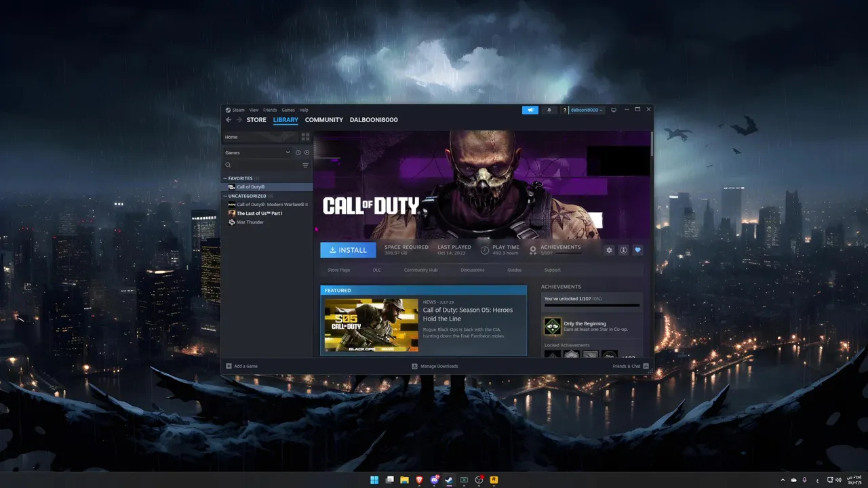Open Guides link
Viewport: 868px width, 488px height.
515,270
